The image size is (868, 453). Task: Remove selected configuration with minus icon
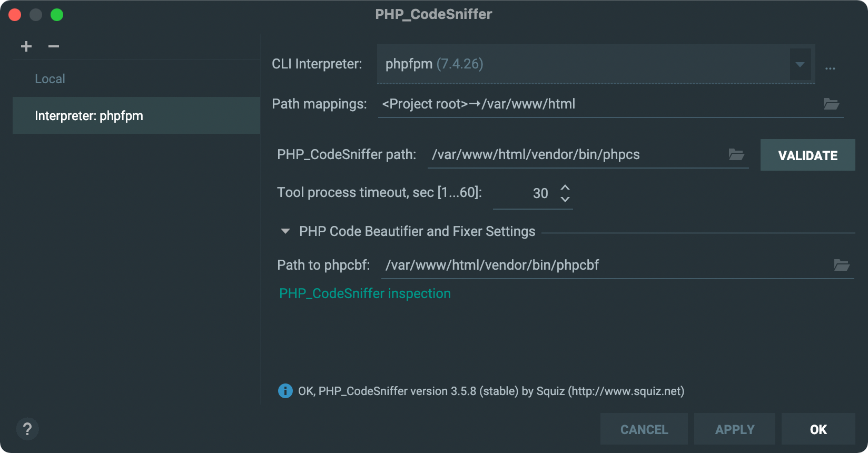click(54, 46)
